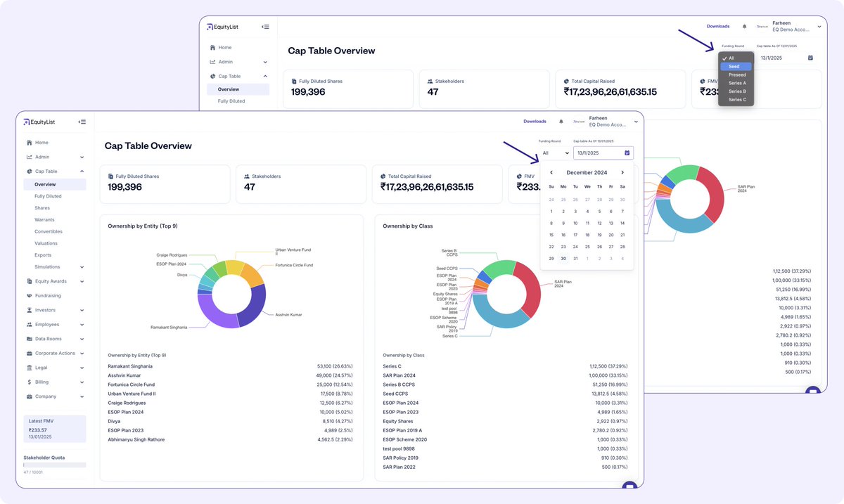This screenshot has width=844, height=504.
Task: Go to next month with the right arrow
Action: (622, 172)
